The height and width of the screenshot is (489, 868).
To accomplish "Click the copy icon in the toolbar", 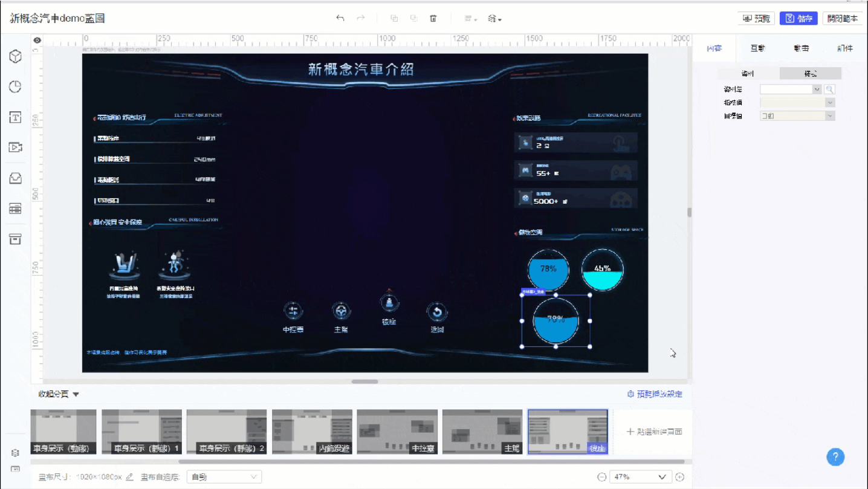I will [x=394, y=18].
